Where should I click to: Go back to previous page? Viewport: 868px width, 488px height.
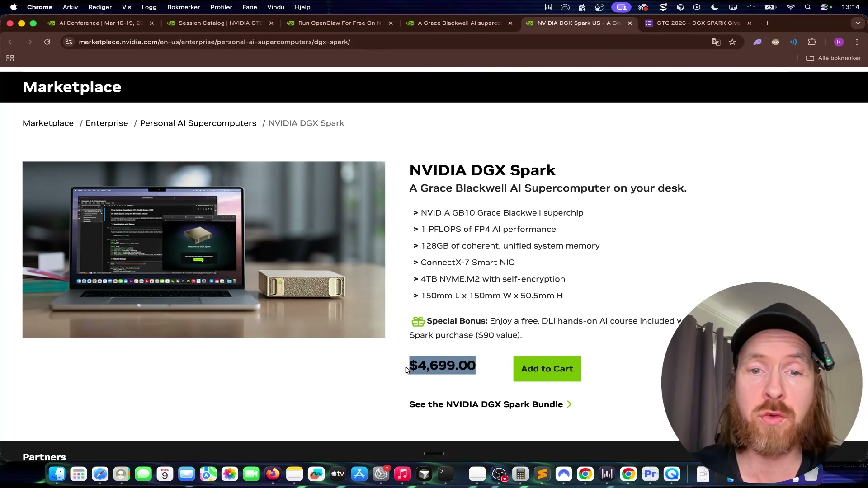point(11,42)
